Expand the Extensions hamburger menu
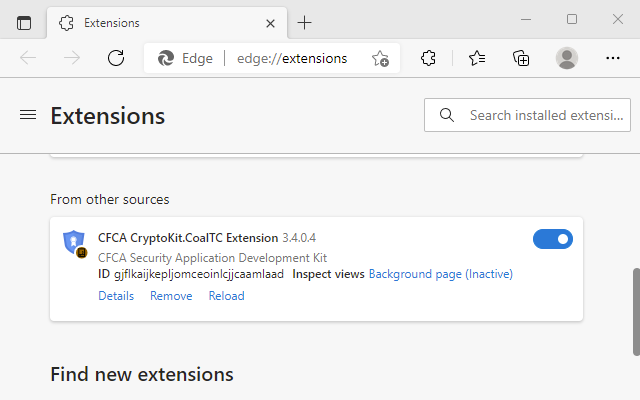This screenshot has width=640, height=400. pos(28,115)
